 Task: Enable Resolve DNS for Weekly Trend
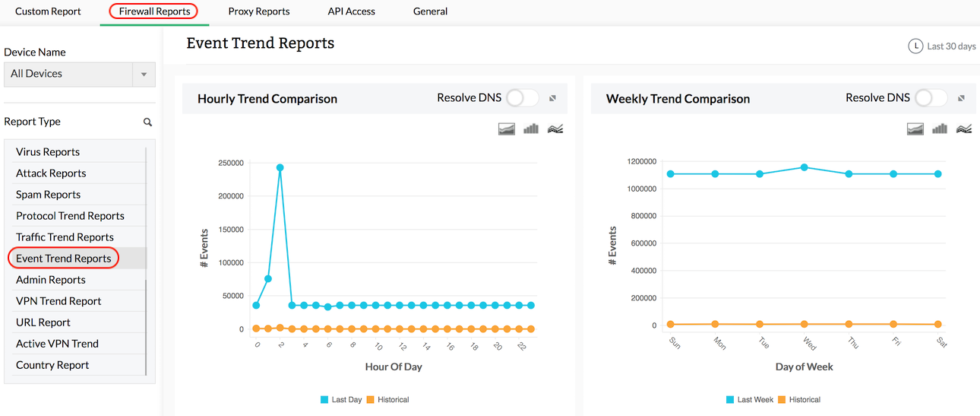point(931,98)
